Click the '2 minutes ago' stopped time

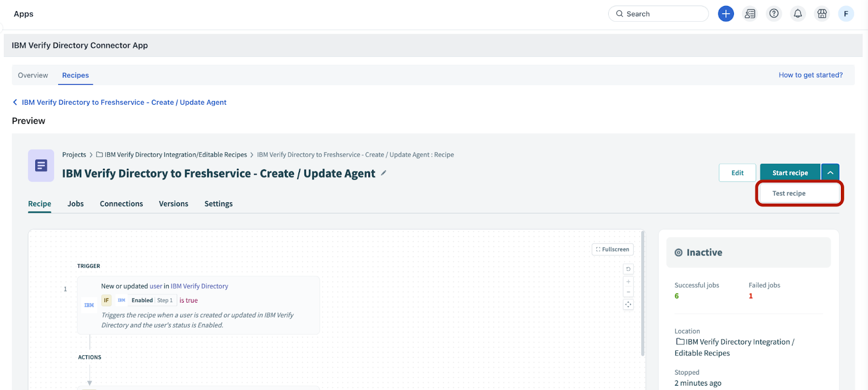point(698,383)
